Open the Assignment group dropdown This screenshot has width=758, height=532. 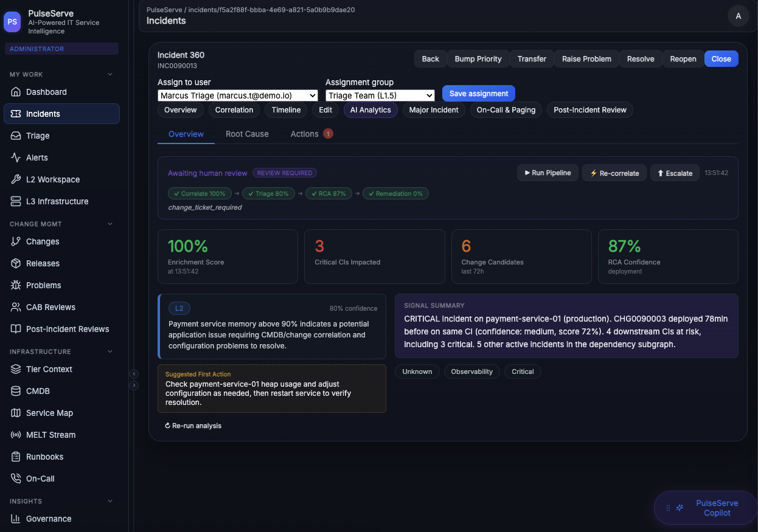point(380,95)
